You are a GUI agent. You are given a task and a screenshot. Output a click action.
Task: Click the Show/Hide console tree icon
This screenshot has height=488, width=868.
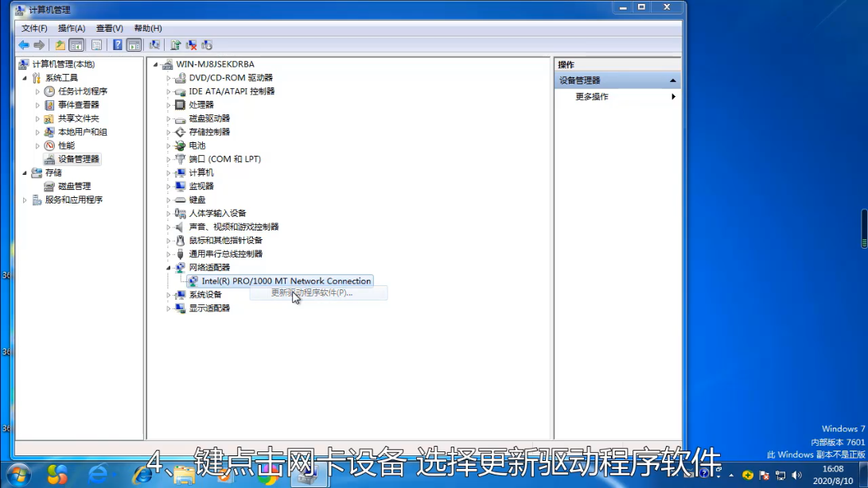(77, 45)
